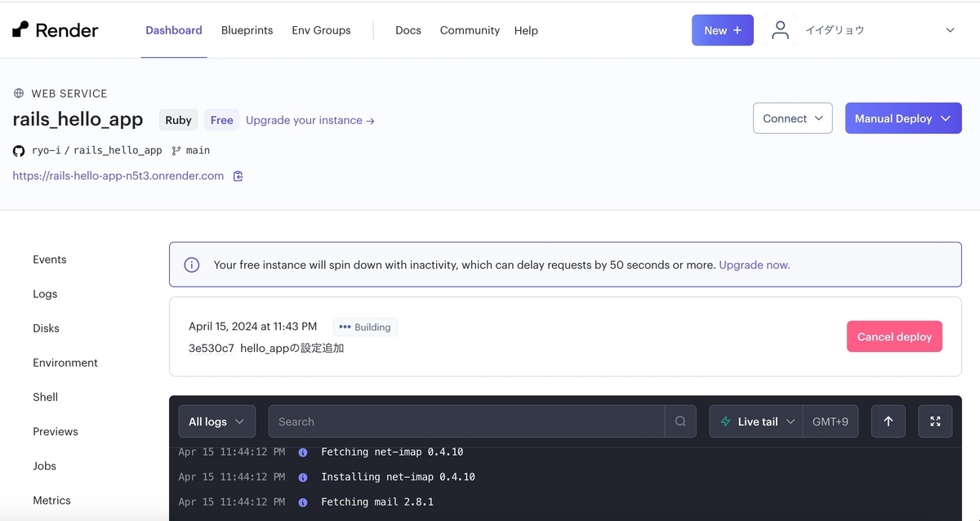This screenshot has height=521, width=980.
Task: Click the Building status badge
Action: [365, 327]
